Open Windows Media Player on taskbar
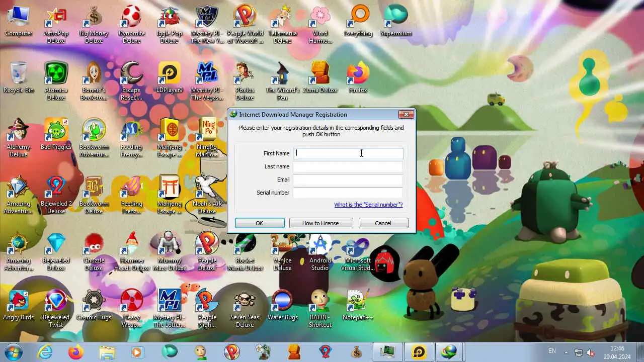644x362 pixels. pos(137,351)
